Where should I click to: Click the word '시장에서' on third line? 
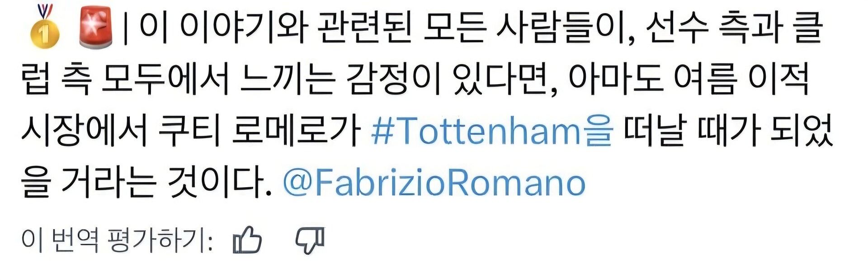point(84,131)
